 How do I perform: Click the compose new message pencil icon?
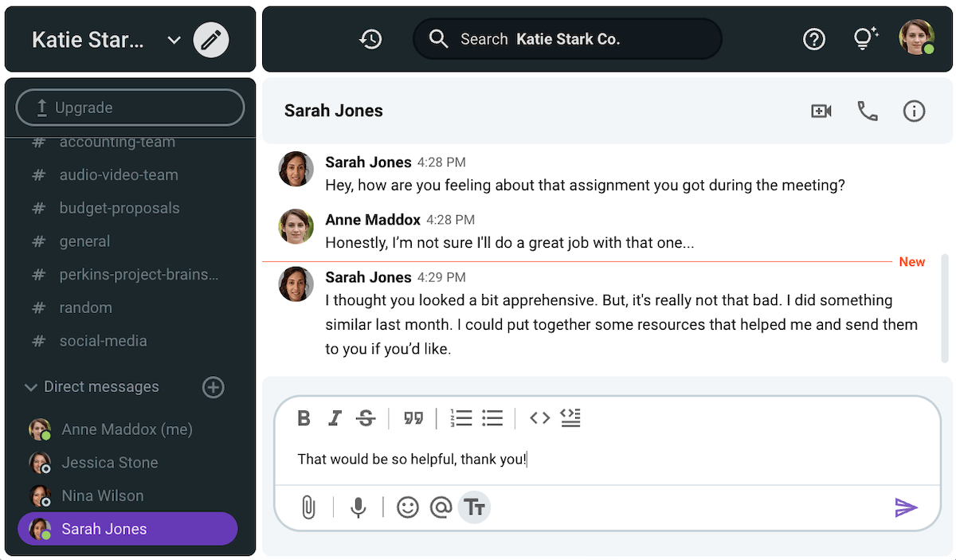tap(211, 40)
